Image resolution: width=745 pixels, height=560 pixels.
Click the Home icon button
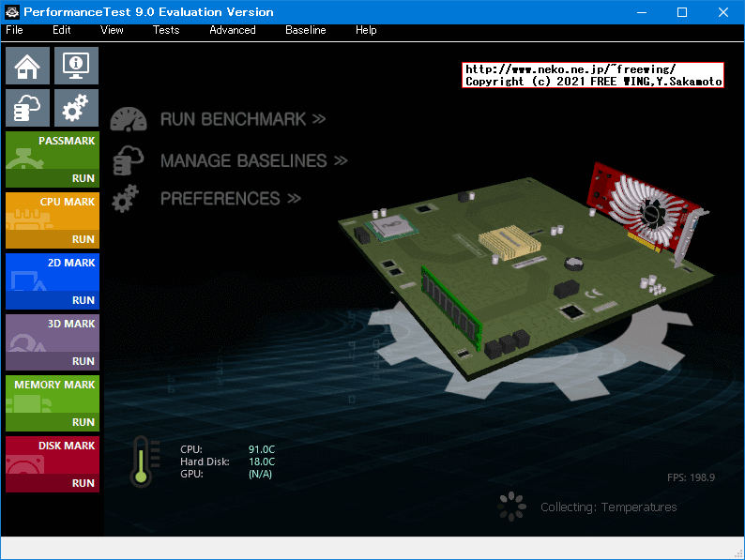28,66
